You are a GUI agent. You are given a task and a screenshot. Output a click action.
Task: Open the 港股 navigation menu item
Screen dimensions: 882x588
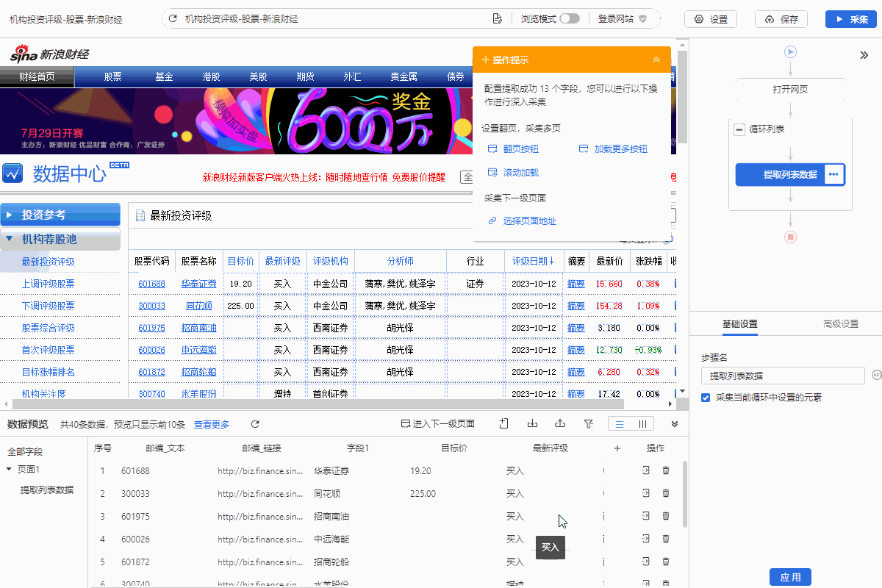click(x=211, y=76)
